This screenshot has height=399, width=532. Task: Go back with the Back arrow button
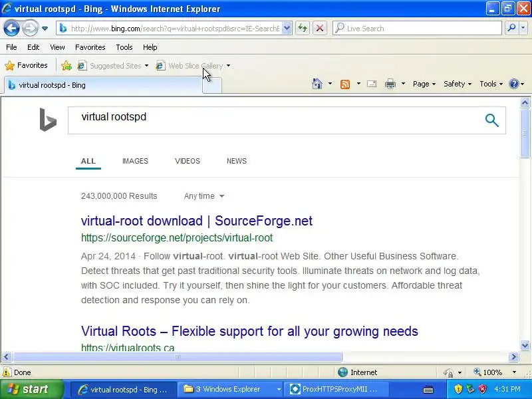(x=11, y=28)
